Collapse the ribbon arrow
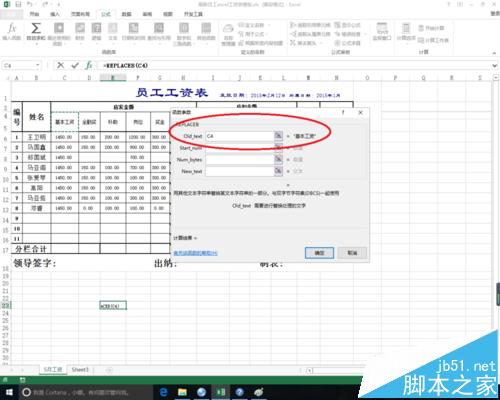500x400 pixels. point(494,53)
